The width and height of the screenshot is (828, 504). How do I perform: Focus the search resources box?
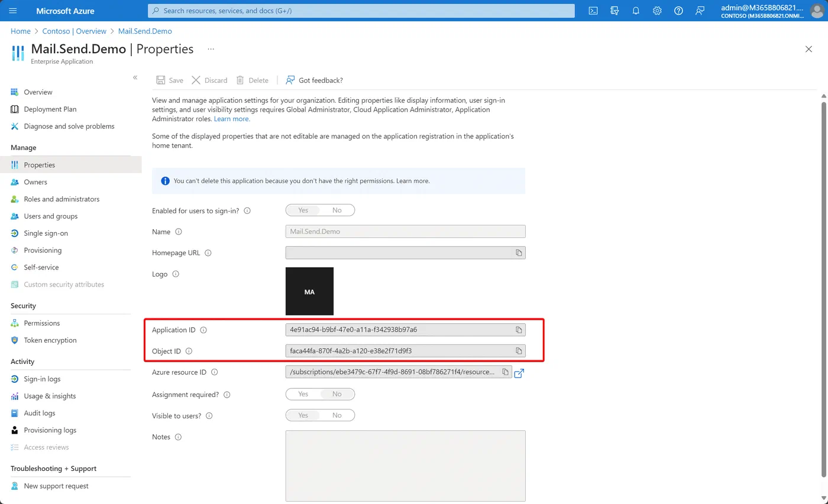(x=361, y=11)
